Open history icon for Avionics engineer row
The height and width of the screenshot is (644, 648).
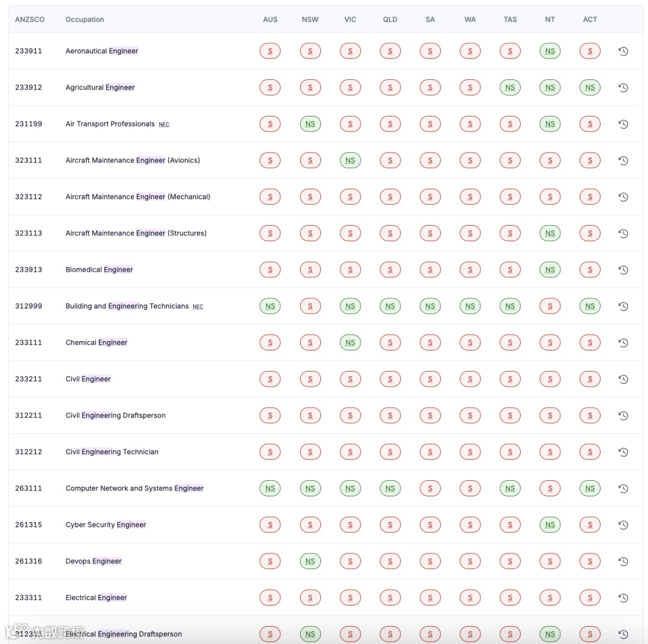pyautogui.click(x=623, y=160)
